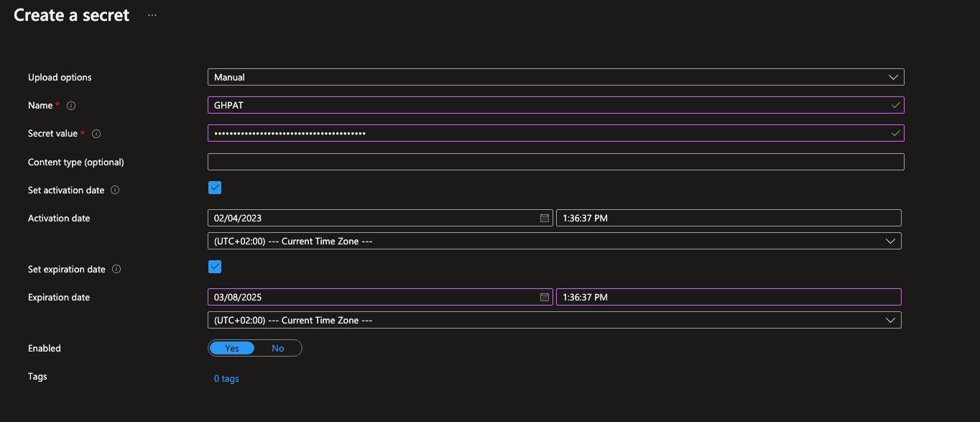Set the Enabled toggle to No
This screenshot has height=422, width=980.
278,348
